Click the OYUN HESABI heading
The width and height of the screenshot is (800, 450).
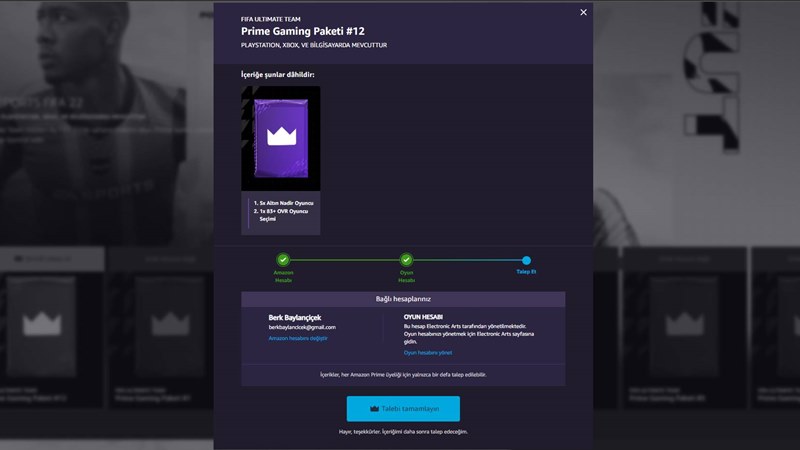[x=423, y=317]
